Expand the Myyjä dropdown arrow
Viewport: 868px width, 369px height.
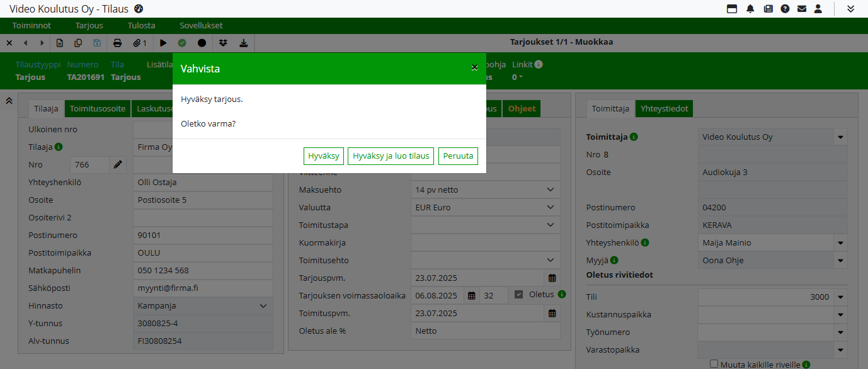[840, 261]
